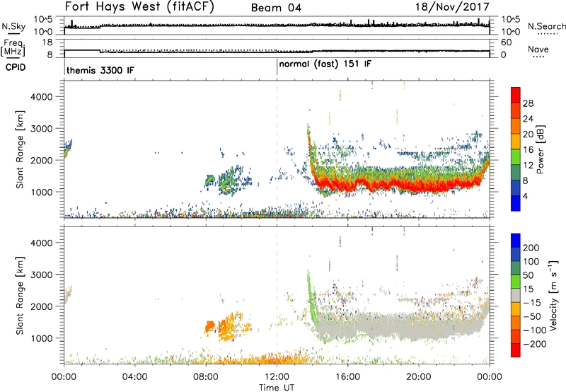Click the "200" value on the Velocity colorbar

point(531,248)
